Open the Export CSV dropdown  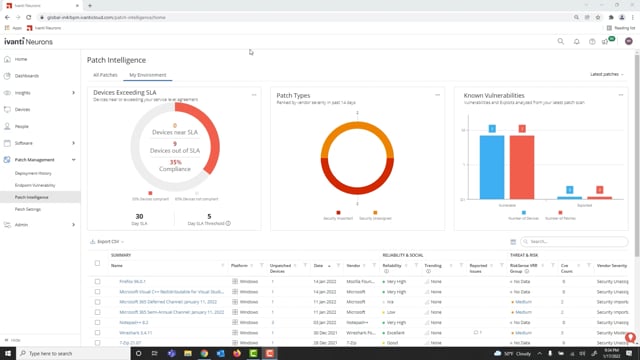click(107, 242)
